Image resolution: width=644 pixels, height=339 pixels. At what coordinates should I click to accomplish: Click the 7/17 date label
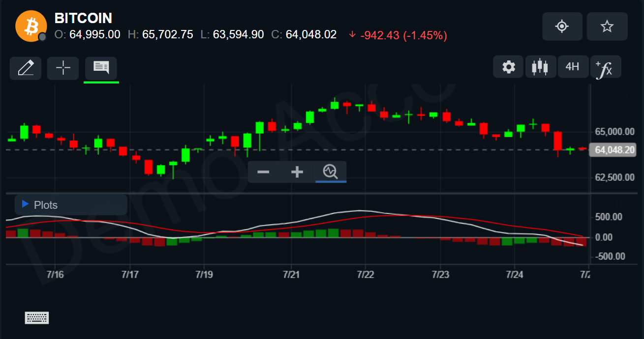(x=129, y=274)
